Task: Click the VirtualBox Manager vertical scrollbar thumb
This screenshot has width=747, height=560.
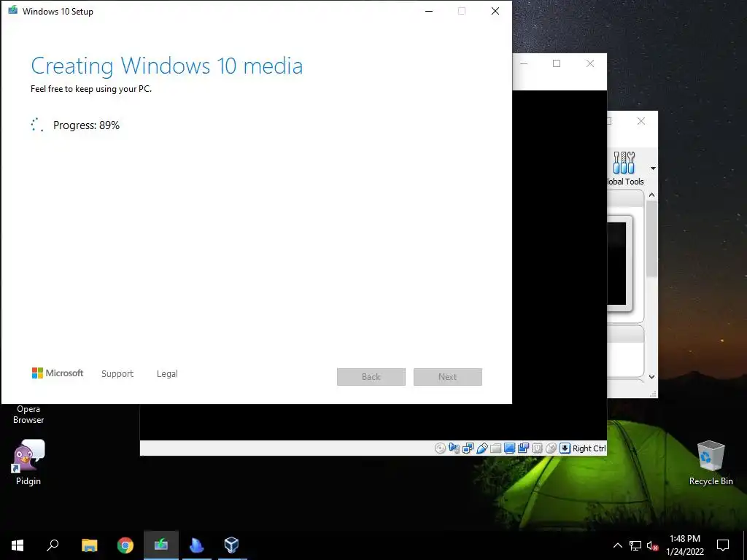Action: [x=651, y=238]
